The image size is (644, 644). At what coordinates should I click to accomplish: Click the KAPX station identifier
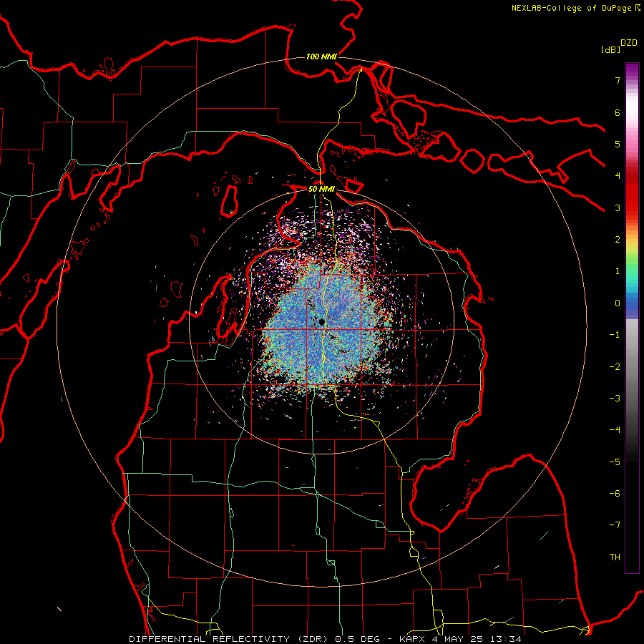coord(414,639)
